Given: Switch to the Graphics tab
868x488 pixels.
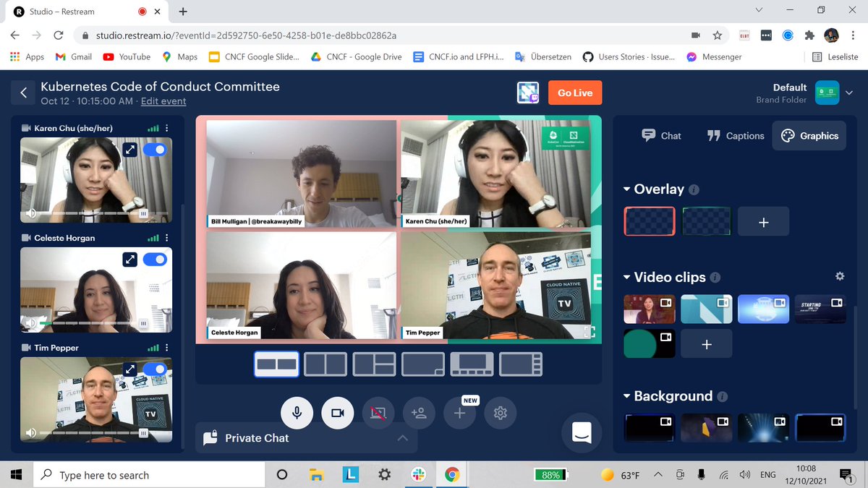Looking at the screenshot, I should pyautogui.click(x=809, y=136).
